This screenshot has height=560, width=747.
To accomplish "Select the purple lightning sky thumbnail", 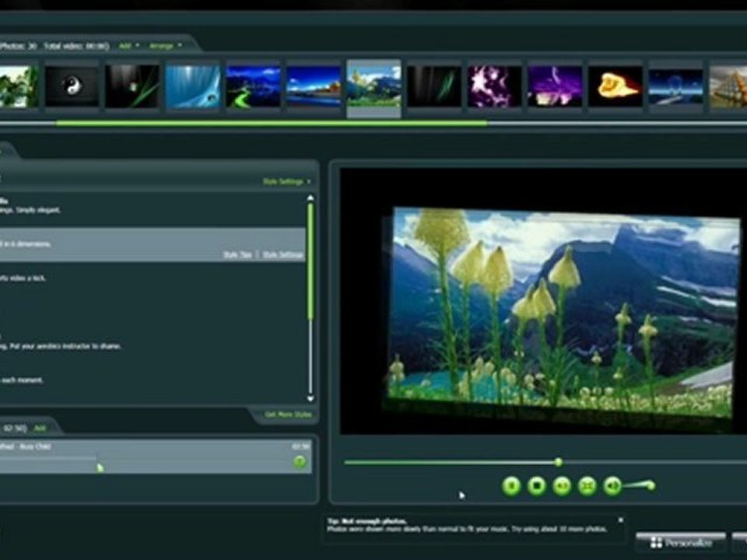I will tap(555, 86).
